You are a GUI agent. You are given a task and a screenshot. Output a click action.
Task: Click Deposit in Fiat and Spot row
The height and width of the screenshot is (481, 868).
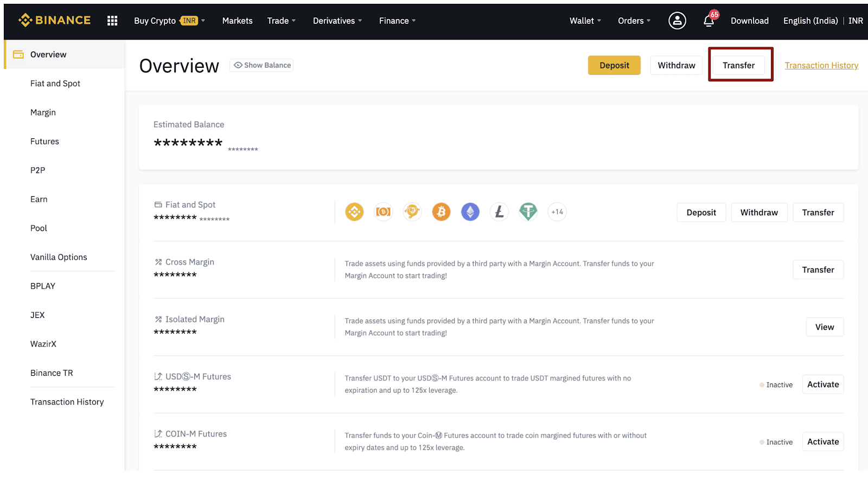point(701,213)
